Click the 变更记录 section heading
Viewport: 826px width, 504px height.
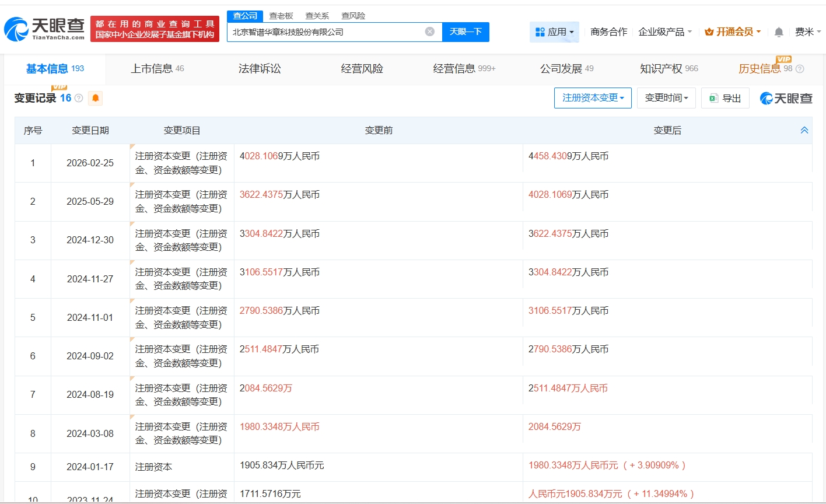click(35, 98)
